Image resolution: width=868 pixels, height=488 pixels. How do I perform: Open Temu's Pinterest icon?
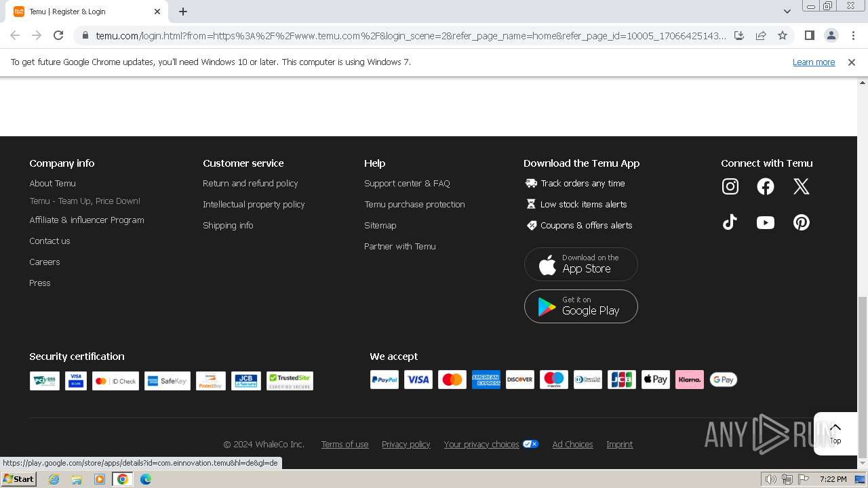[x=802, y=222]
